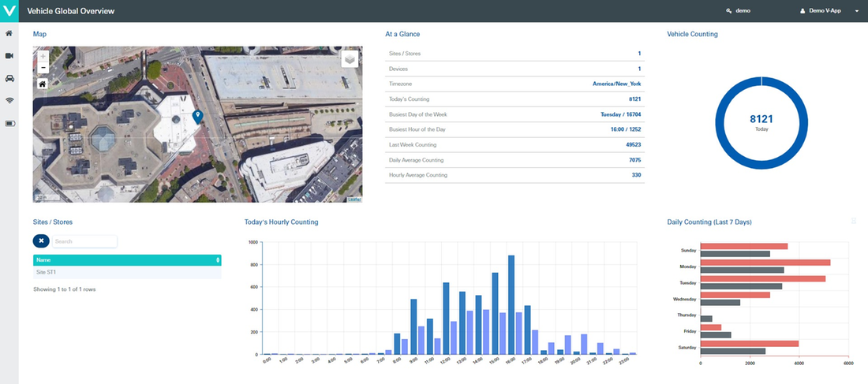This screenshot has height=384, width=868.
Task: Click the demo key item in header
Action: click(737, 11)
